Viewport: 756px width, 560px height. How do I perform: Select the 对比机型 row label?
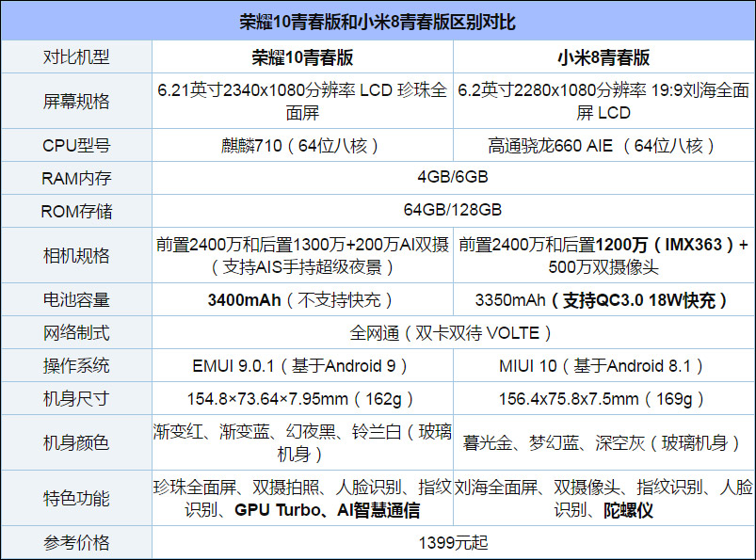(x=76, y=56)
